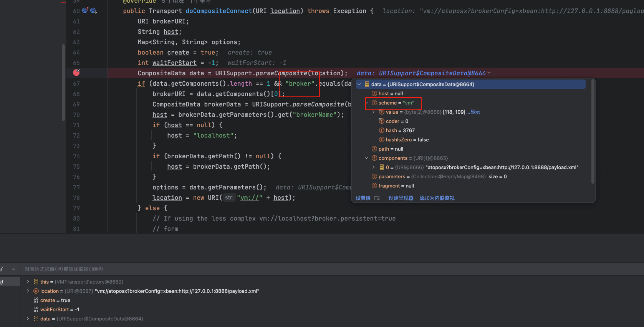Click the overridden-by gutter icon on line 60
644x327 pixels.
[x=93, y=11]
